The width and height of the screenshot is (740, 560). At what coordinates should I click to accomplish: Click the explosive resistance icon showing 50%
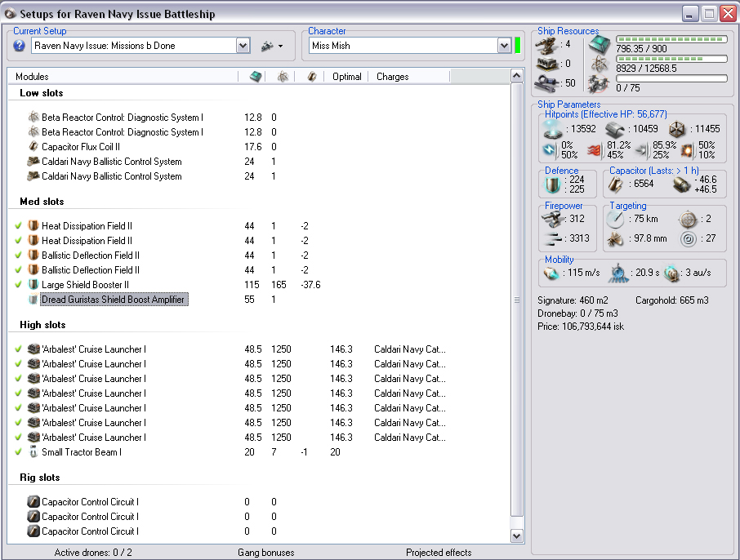tap(688, 150)
